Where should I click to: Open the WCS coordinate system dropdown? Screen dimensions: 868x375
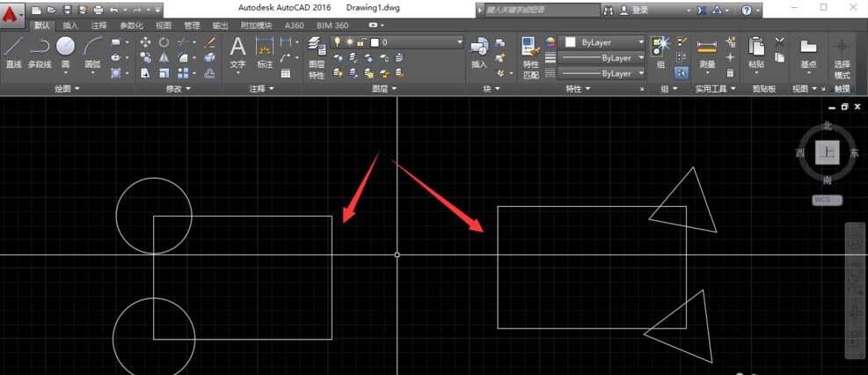coord(827,200)
